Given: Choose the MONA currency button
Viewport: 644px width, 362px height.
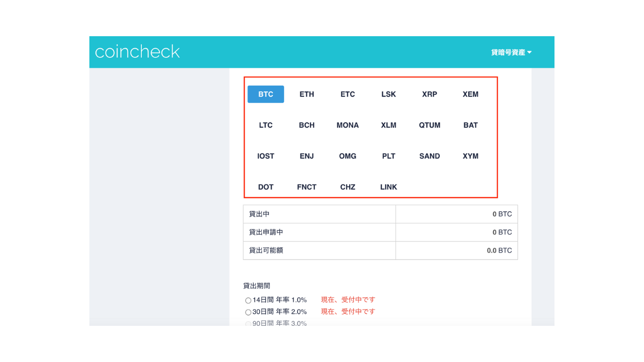Looking at the screenshot, I should (348, 125).
